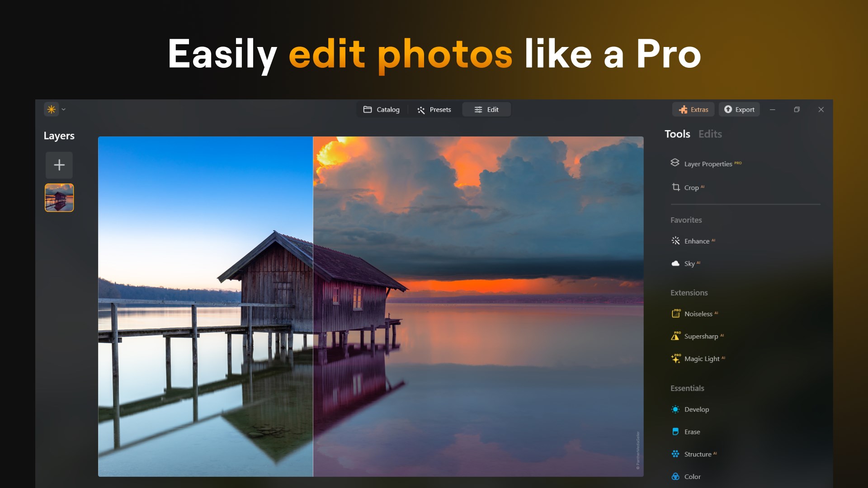Launch the Noiseless AI extension icon
The height and width of the screenshot is (488, 868).
[x=676, y=313]
